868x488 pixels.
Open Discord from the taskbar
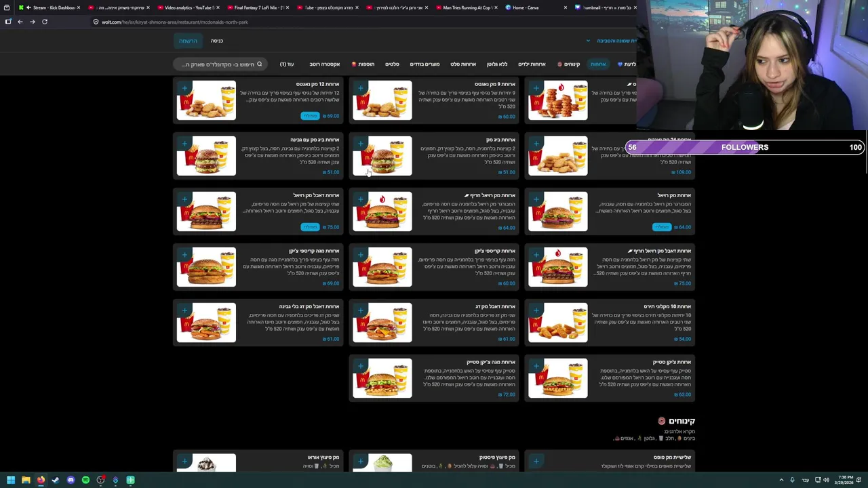coord(71,480)
